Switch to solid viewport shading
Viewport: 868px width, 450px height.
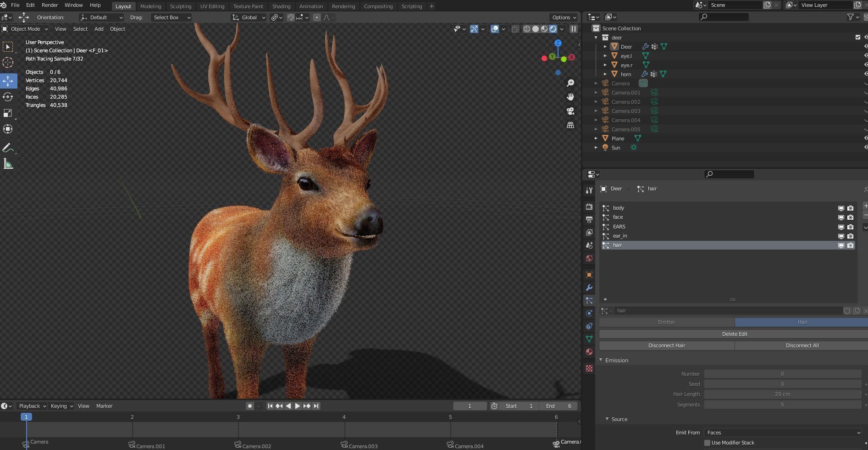click(x=536, y=29)
